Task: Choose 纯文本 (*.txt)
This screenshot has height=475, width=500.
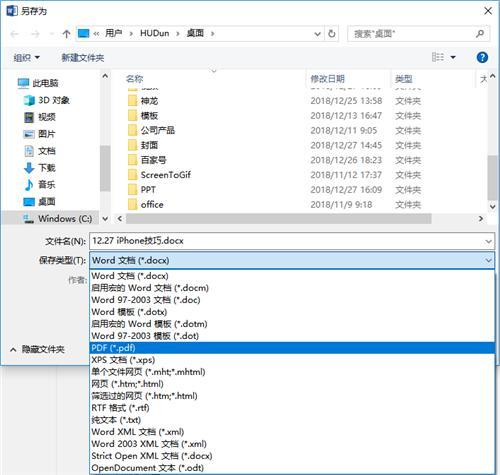Action: point(292,420)
